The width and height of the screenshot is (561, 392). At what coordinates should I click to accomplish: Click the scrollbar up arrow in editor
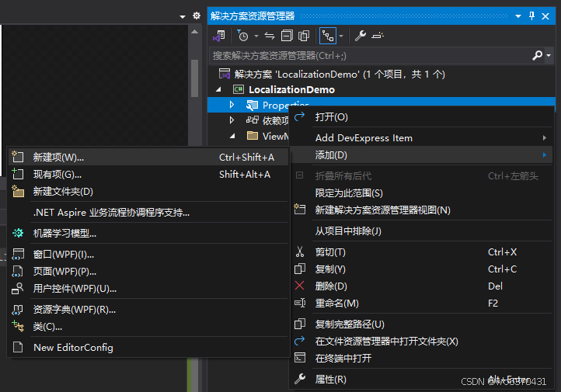click(194, 32)
